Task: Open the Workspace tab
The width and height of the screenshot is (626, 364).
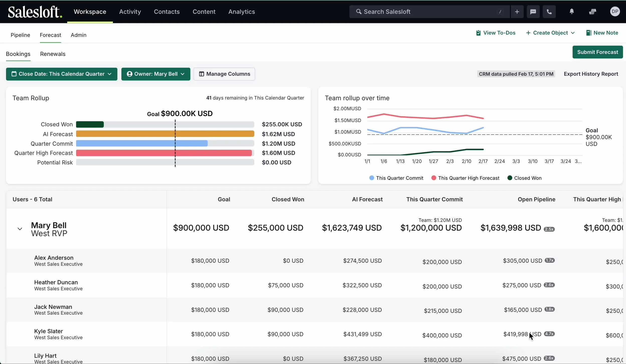Action: pos(90,12)
